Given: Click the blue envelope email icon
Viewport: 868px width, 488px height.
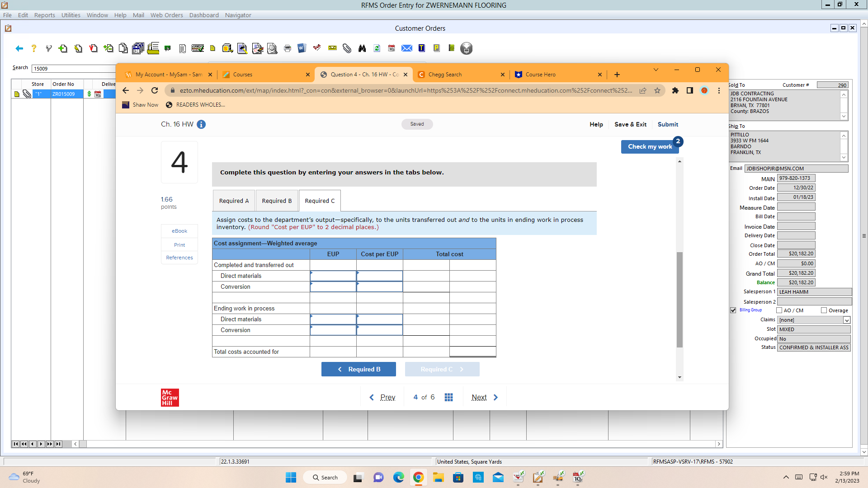Looking at the screenshot, I should (407, 48).
